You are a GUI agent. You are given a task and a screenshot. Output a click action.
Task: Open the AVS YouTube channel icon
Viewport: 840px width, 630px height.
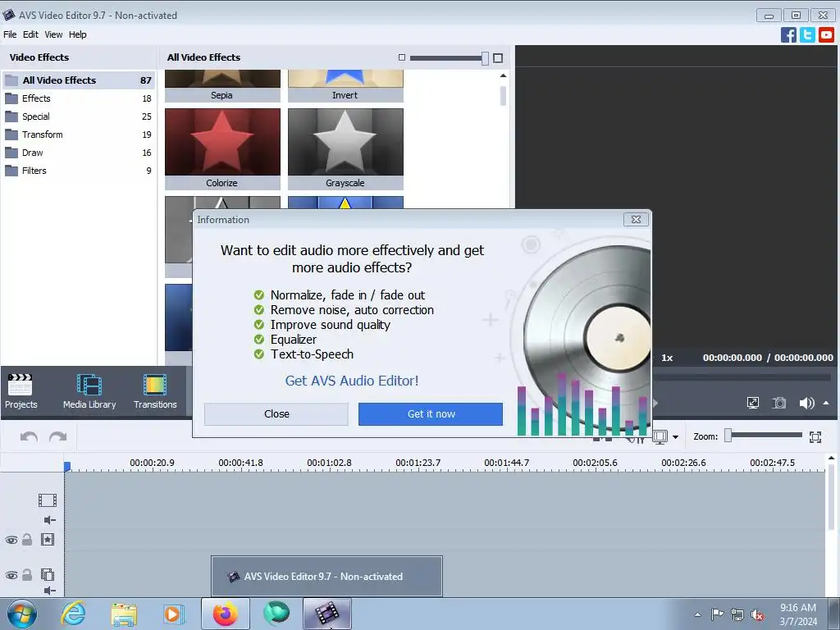point(826,34)
